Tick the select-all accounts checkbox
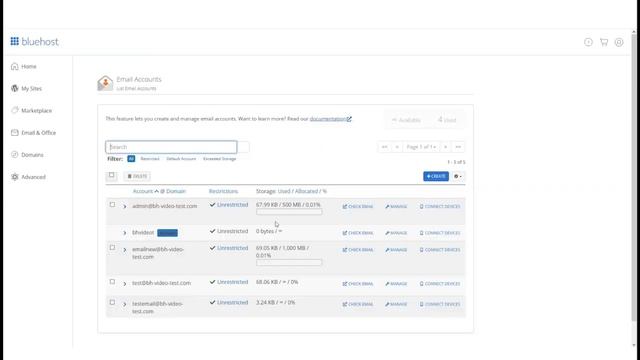Screen dimensions: 640x360 click(111, 175)
